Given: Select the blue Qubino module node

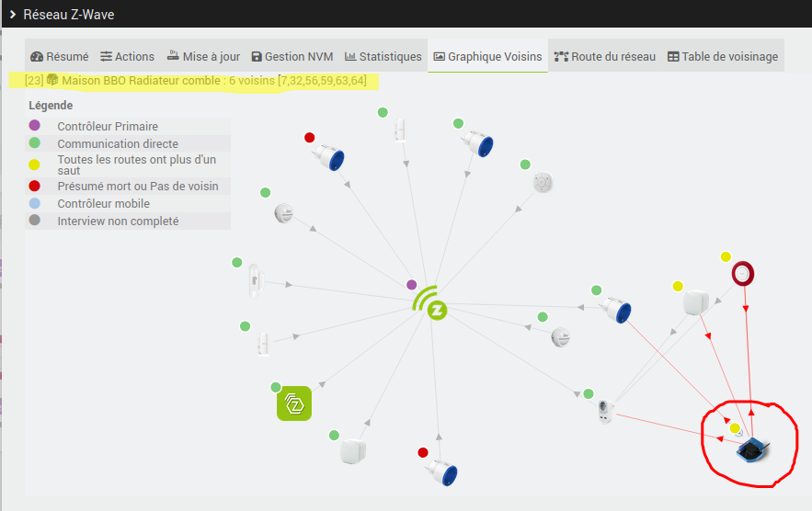Looking at the screenshot, I should [x=753, y=449].
